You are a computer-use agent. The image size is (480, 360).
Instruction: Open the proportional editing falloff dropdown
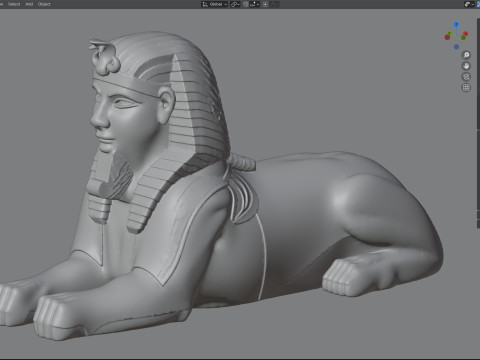tap(274, 4)
